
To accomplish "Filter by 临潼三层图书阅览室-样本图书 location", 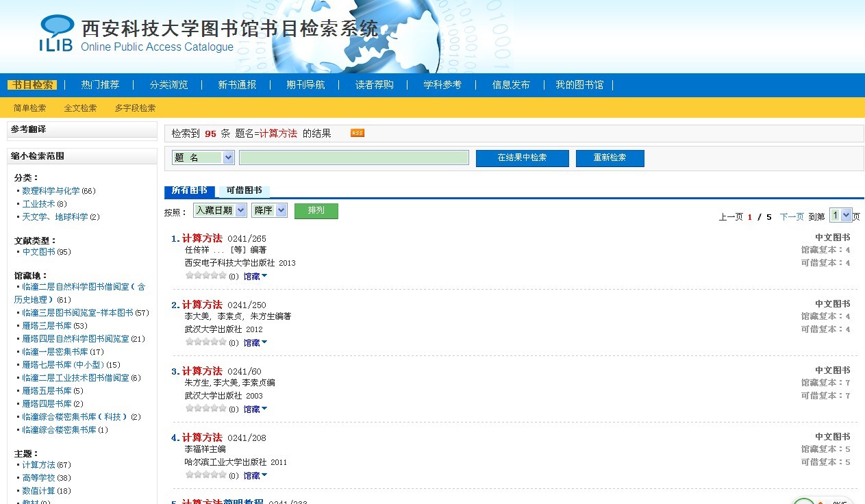I will pos(77,313).
